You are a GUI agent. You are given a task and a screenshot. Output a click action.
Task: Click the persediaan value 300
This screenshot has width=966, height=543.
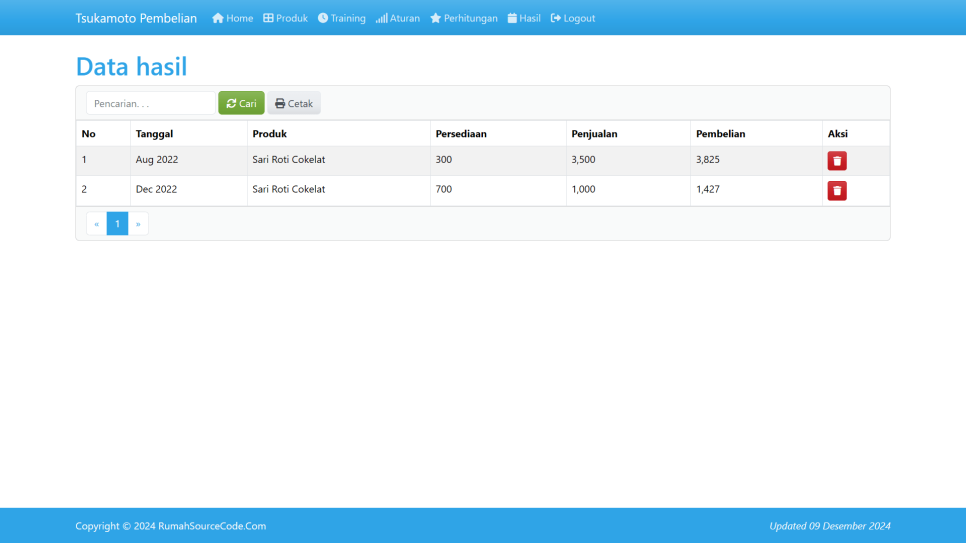444,160
